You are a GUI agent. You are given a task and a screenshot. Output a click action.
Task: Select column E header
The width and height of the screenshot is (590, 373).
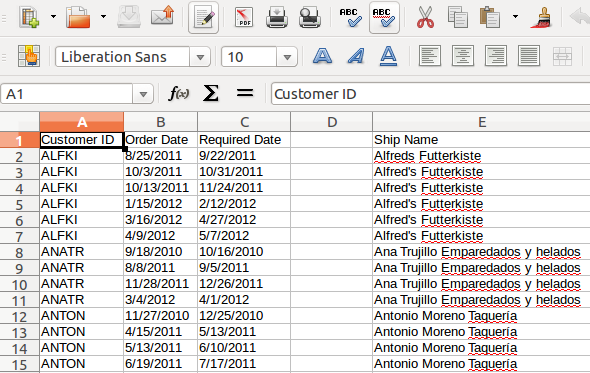(x=482, y=122)
